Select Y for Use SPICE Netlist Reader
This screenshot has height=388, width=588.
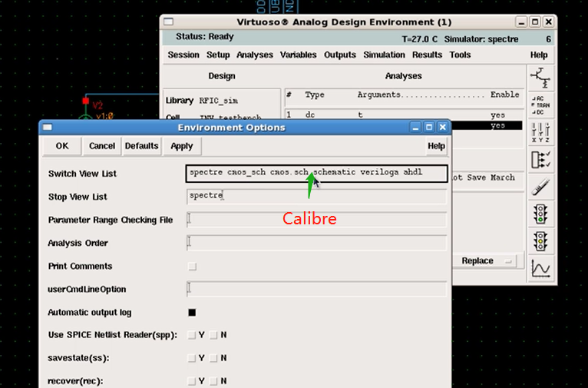tap(192, 335)
